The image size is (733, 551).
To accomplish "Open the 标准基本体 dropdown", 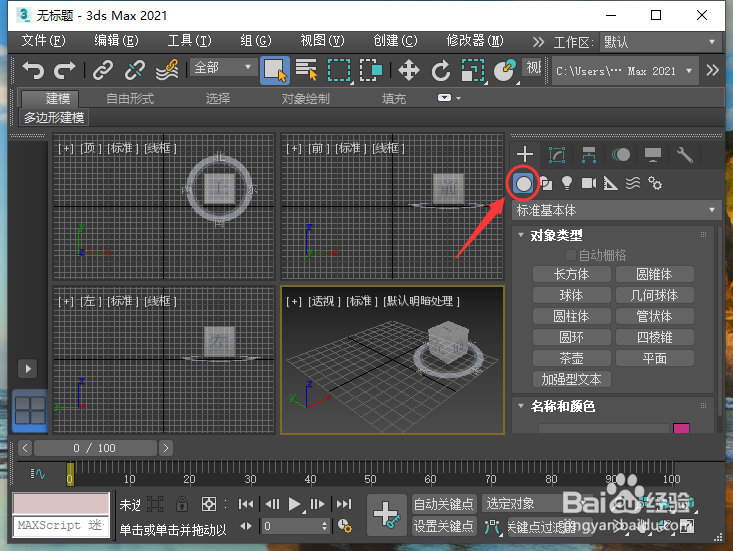I will [617, 210].
